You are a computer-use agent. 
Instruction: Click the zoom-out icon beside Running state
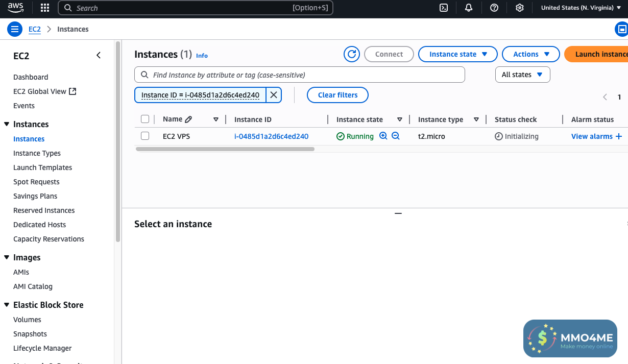(395, 136)
